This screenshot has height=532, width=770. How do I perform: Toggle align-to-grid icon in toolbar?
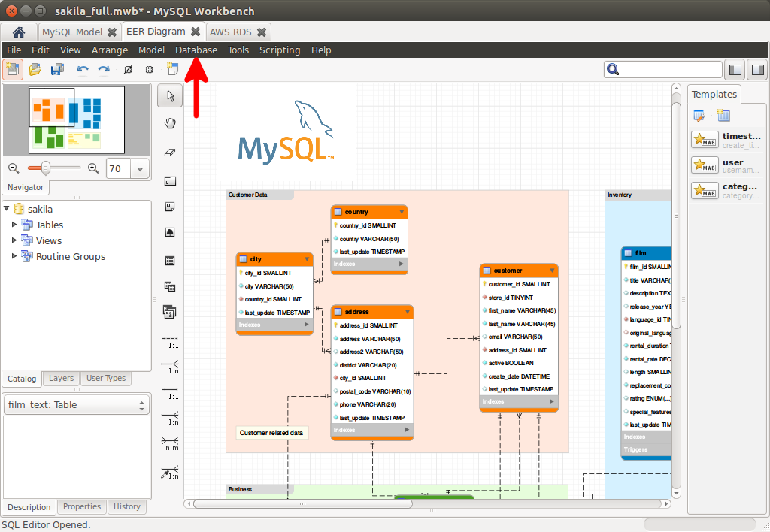click(150, 70)
